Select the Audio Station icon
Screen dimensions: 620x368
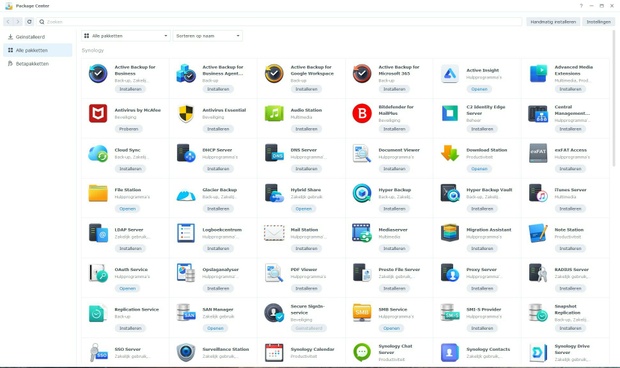click(274, 113)
